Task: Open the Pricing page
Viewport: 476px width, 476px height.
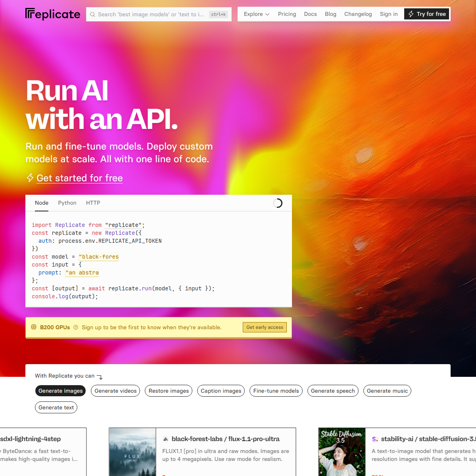Action: pos(287,14)
